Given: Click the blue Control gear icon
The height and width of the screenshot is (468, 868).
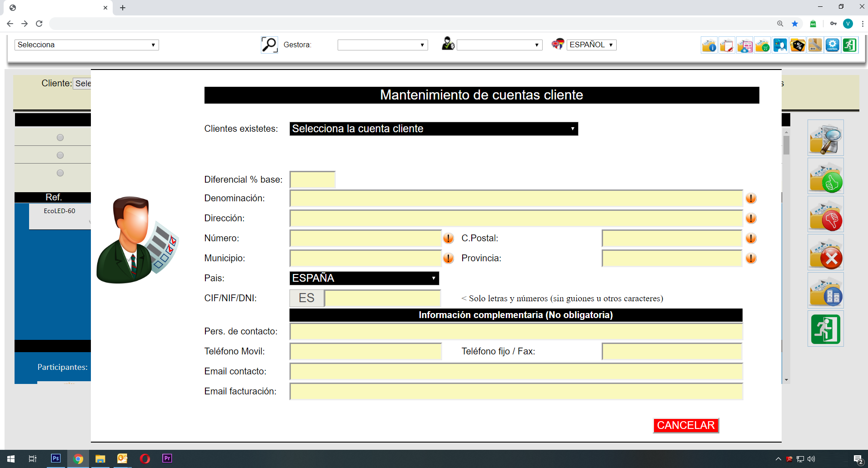Looking at the screenshot, I should [x=833, y=45].
